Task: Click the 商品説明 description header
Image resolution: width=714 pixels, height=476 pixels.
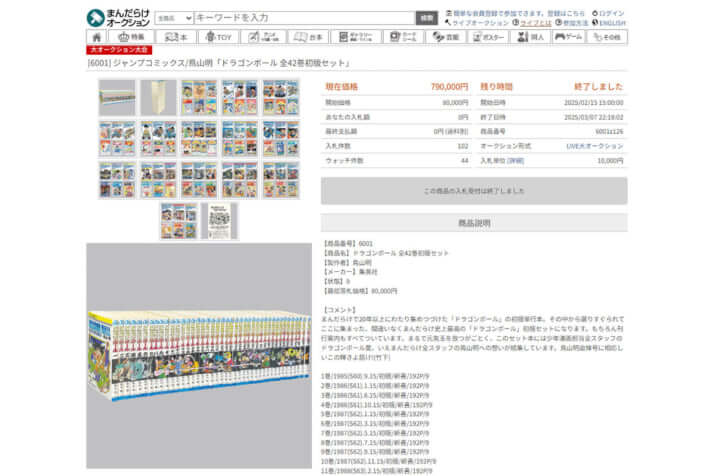Action: coord(474,223)
